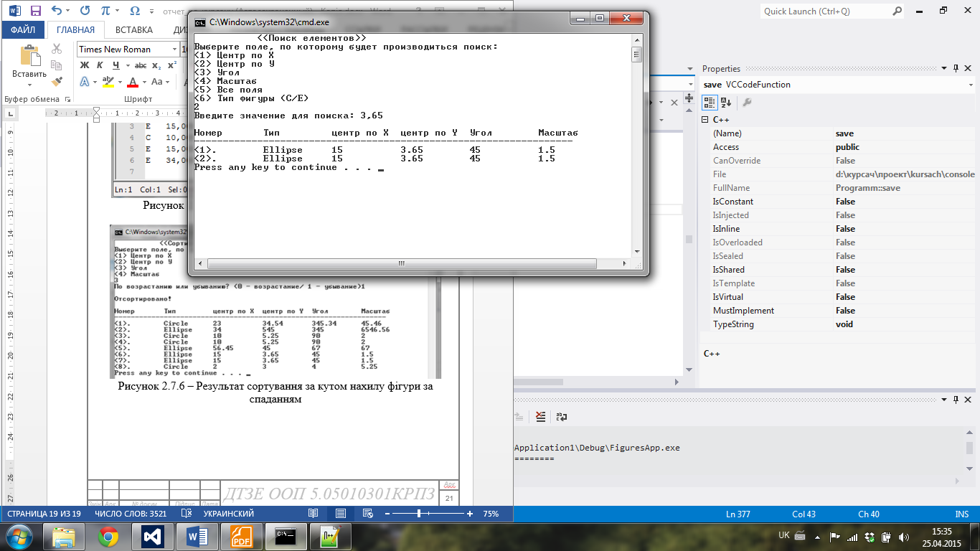Click the clear output list icon
This screenshot has height=551, width=980.
pos(540,416)
